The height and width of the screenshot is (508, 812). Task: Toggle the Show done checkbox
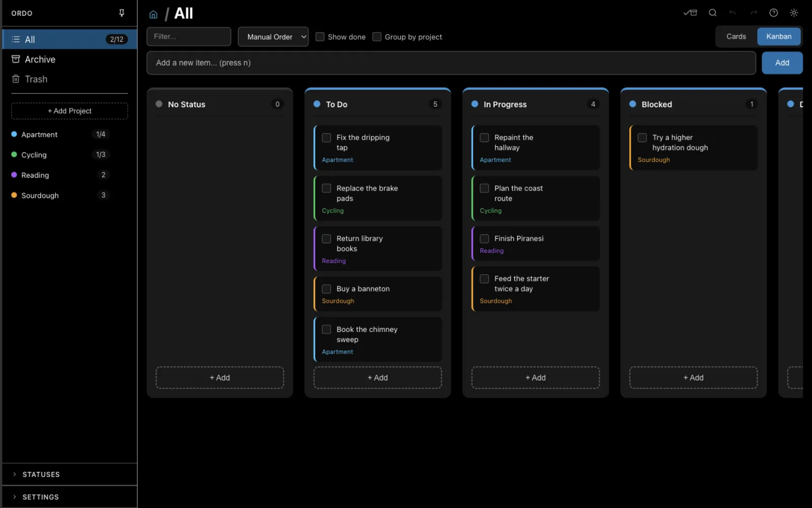(320, 37)
